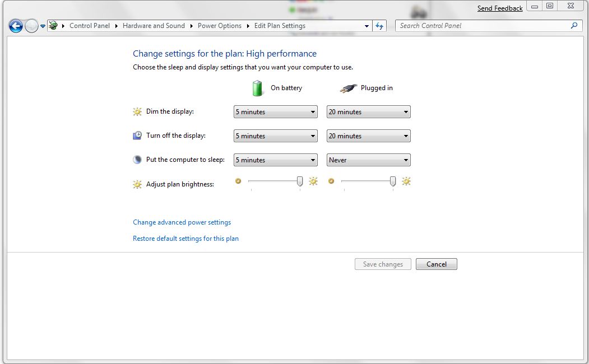Open Change advanced power settings link
589x364 pixels.
(x=182, y=222)
